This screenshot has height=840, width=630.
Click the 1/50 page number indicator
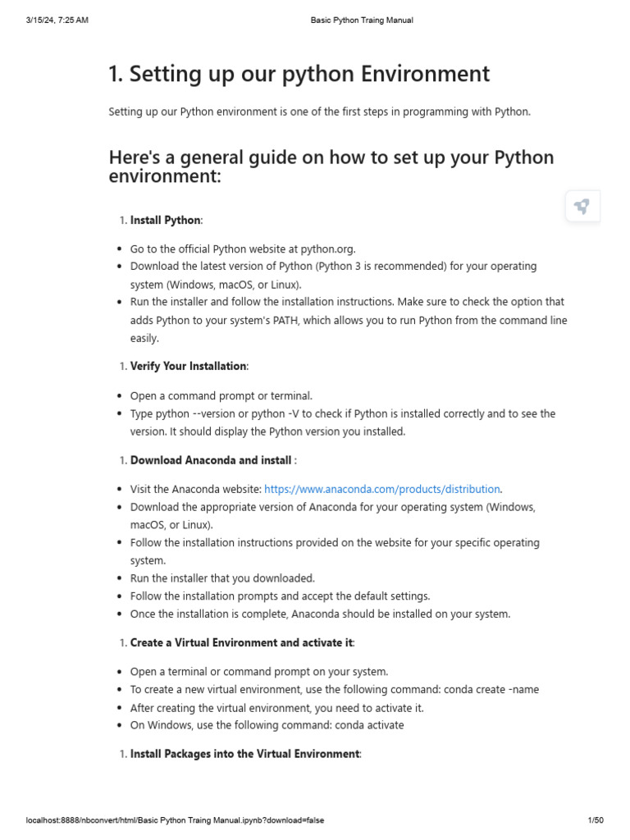596,820
